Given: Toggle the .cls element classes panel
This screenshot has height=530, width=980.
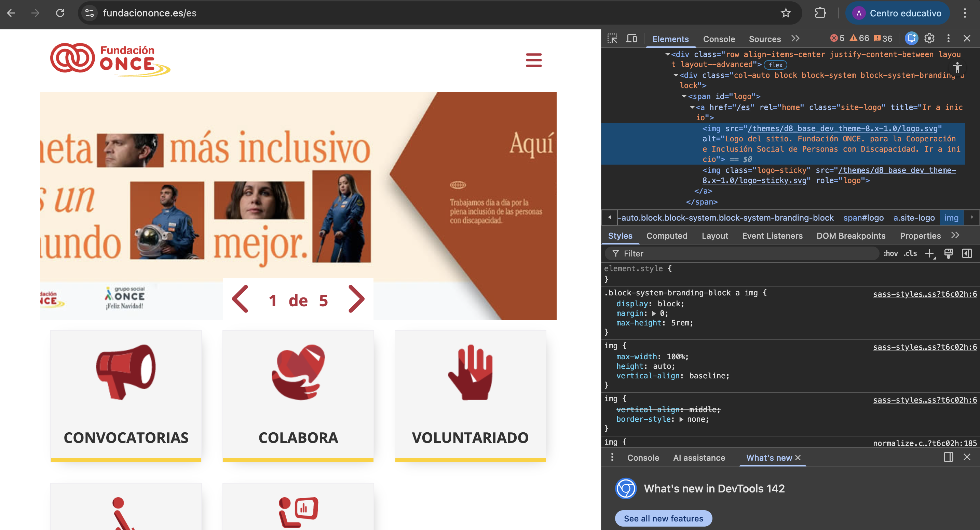Looking at the screenshot, I should click(910, 254).
